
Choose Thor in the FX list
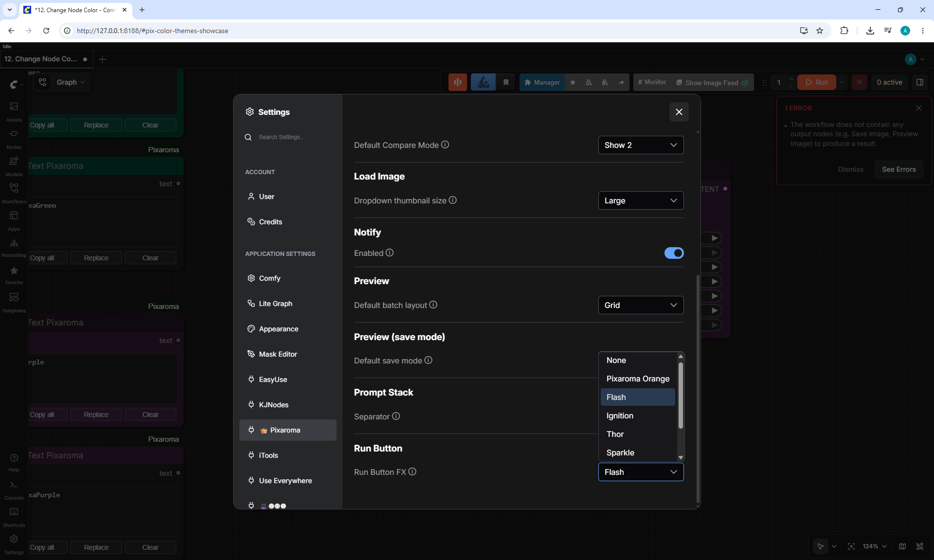(x=638, y=434)
